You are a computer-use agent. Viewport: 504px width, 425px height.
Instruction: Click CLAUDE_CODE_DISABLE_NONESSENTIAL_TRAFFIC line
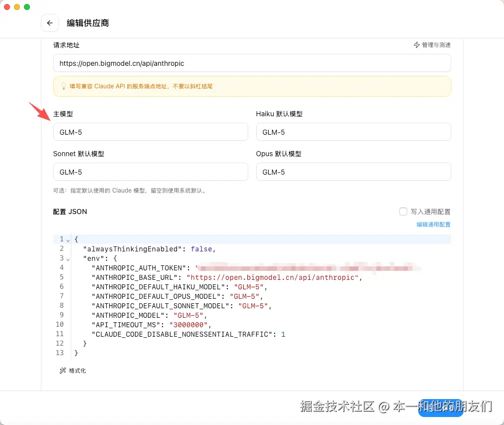tap(188, 334)
